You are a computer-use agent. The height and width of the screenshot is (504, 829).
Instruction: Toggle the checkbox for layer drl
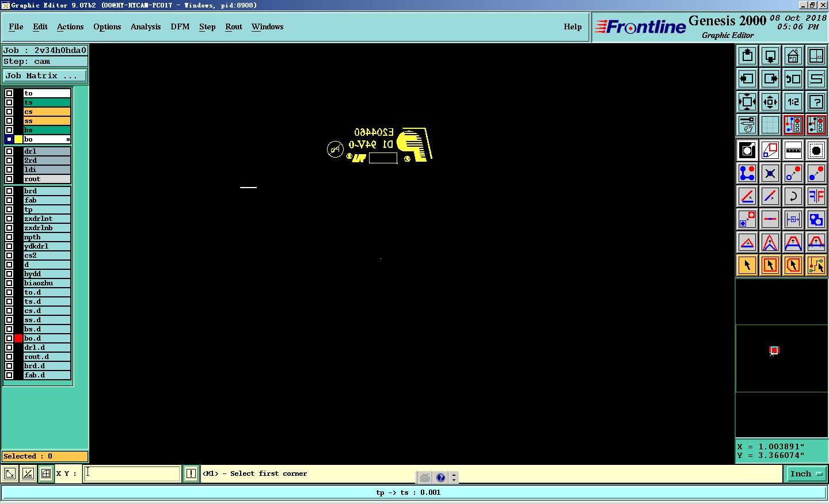click(9, 151)
